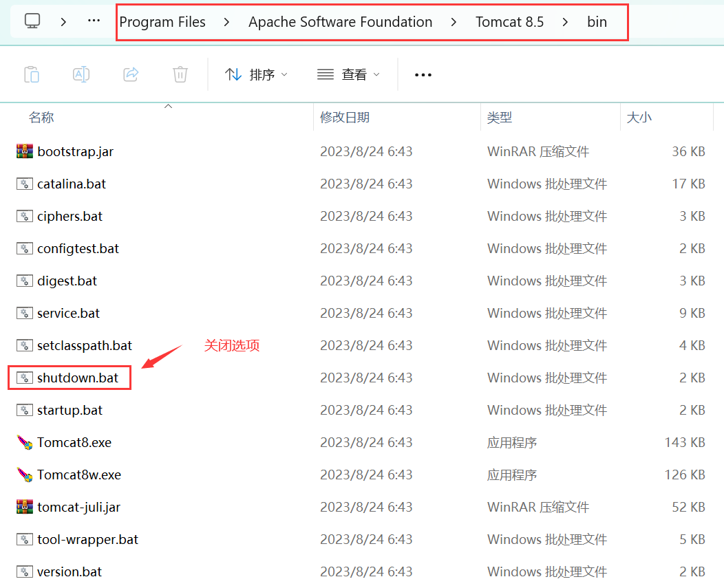
Task: Expand the chevron after Tomcat 8.5
Action: click(565, 22)
